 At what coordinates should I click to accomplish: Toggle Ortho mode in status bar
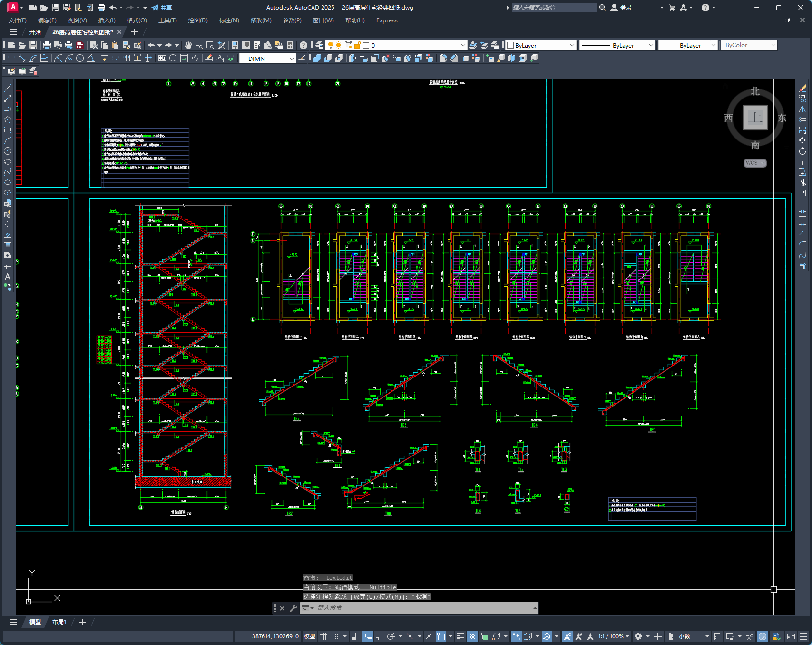379,636
